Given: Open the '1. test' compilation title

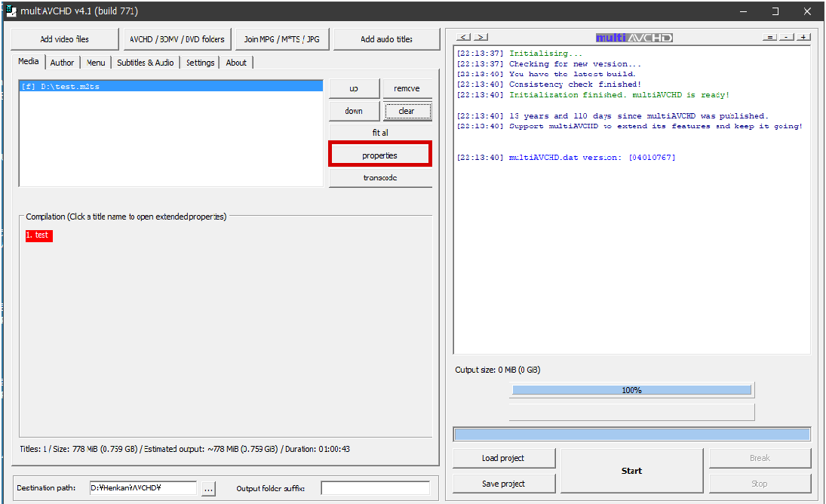Looking at the screenshot, I should coord(39,235).
